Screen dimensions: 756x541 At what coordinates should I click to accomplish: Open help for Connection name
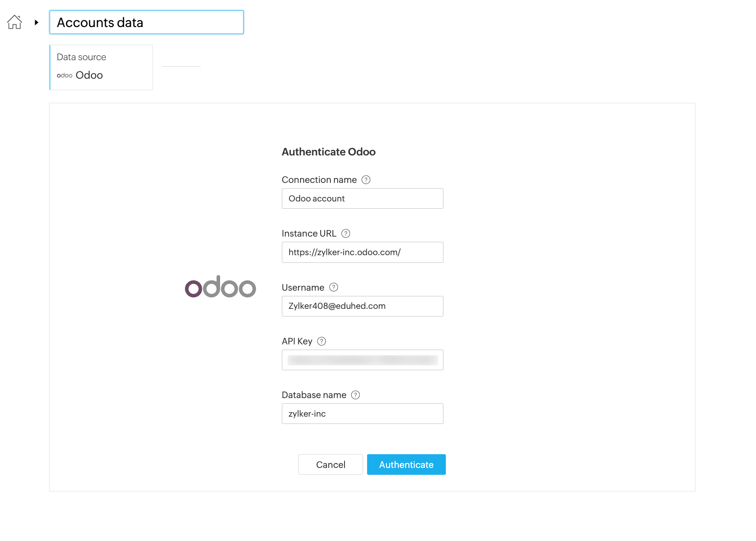366,180
